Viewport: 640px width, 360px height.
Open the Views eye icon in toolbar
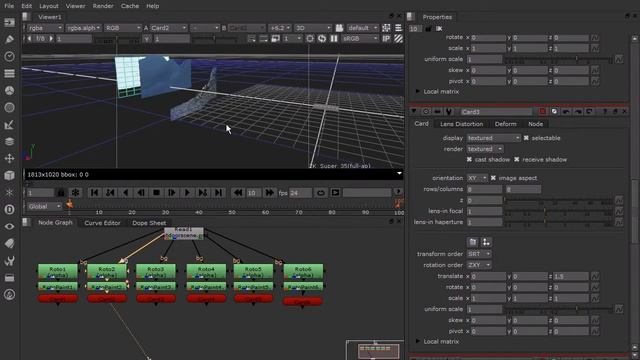click(9, 226)
